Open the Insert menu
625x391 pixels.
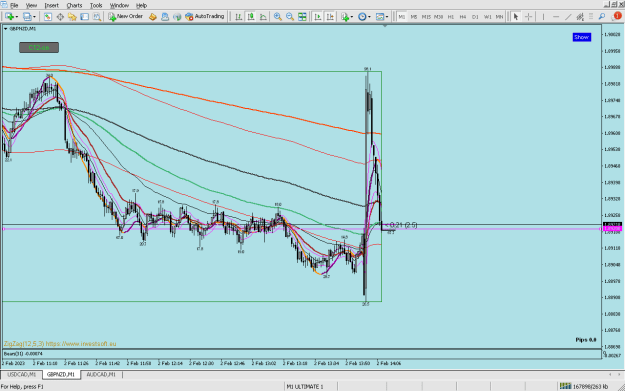[51, 5]
